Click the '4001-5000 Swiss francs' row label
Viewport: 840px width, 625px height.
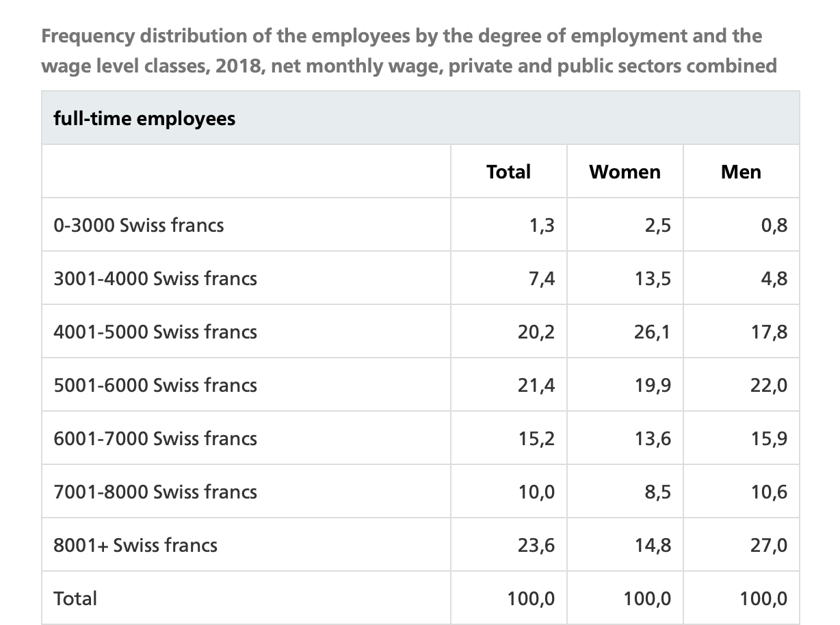[155, 332]
